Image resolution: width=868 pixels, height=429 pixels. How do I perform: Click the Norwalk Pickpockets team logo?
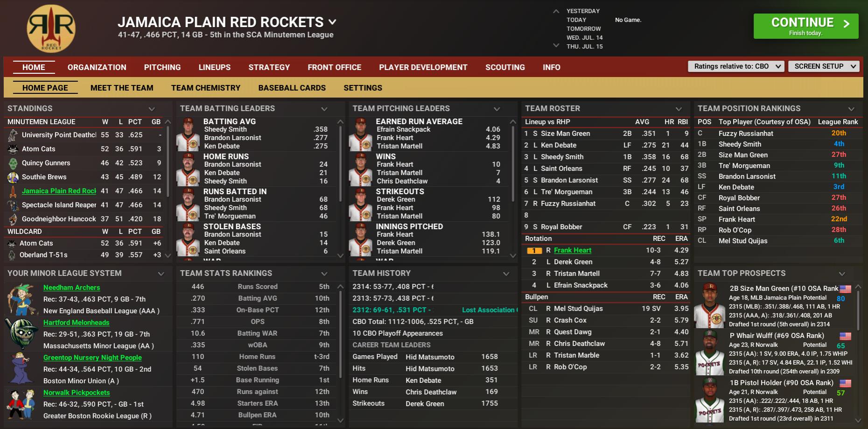coord(21,404)
